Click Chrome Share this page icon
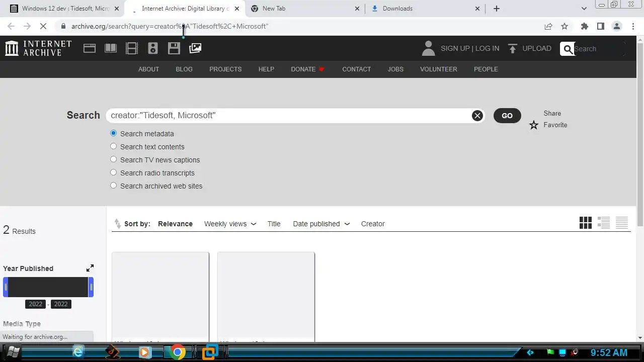This screenshot has width=644, height=362. [548, 26]
